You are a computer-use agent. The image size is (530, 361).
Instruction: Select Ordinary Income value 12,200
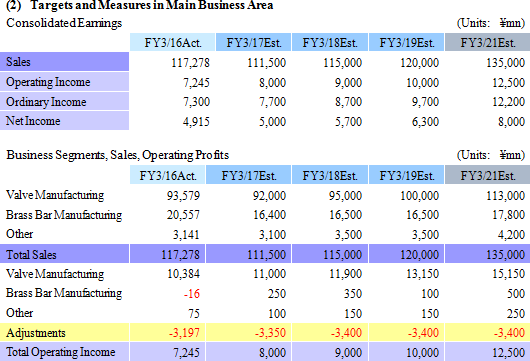(508, 102)
